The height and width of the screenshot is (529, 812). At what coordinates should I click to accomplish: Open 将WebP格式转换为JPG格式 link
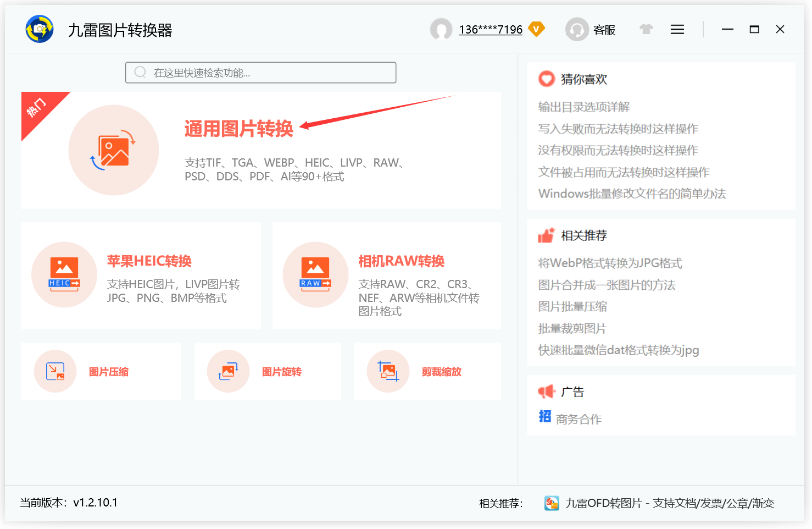point(610,263)
